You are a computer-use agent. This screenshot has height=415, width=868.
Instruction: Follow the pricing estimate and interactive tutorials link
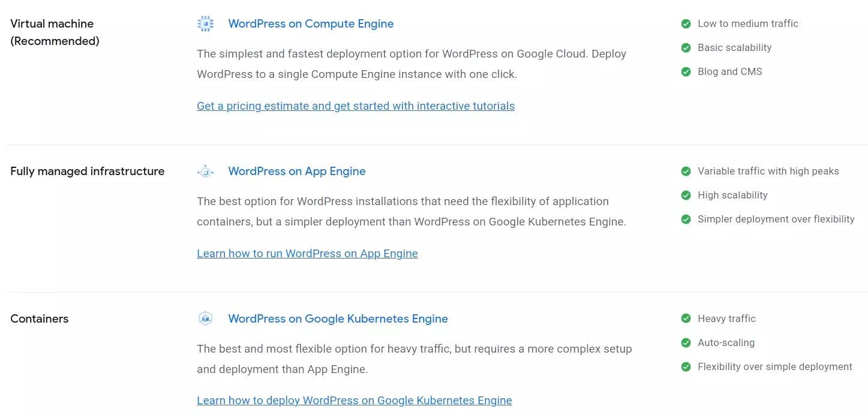[x=356, y=106]
